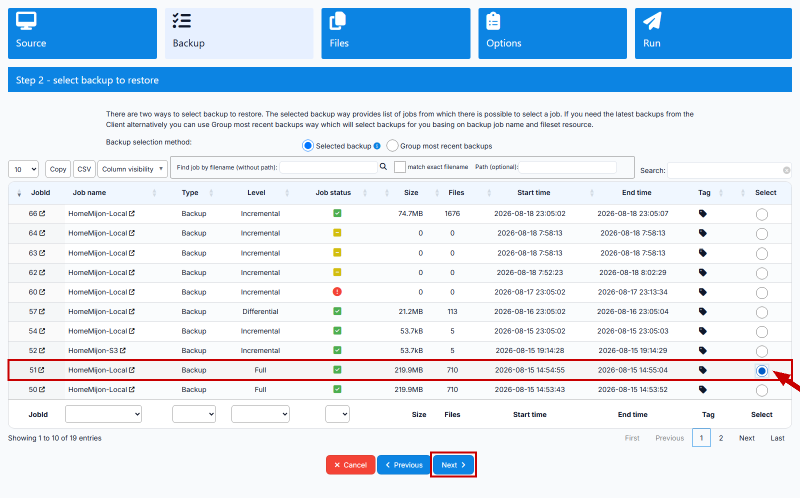
Task: Click the tag icon in job 54 row
Action: (703, 331)
